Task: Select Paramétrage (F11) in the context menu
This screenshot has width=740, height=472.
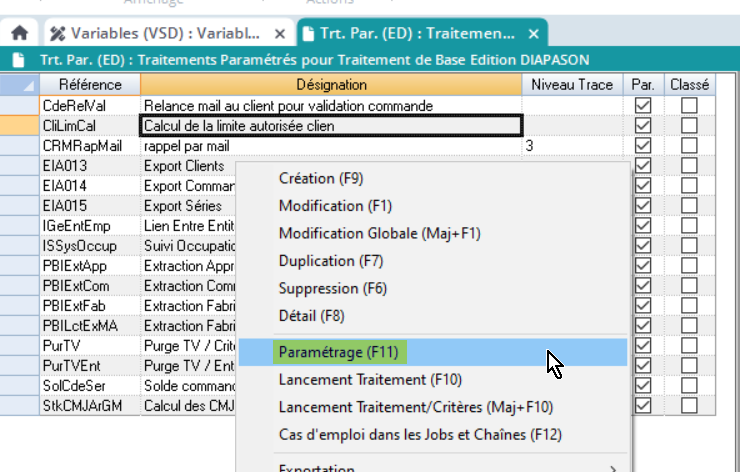Action: coord(339,352)
